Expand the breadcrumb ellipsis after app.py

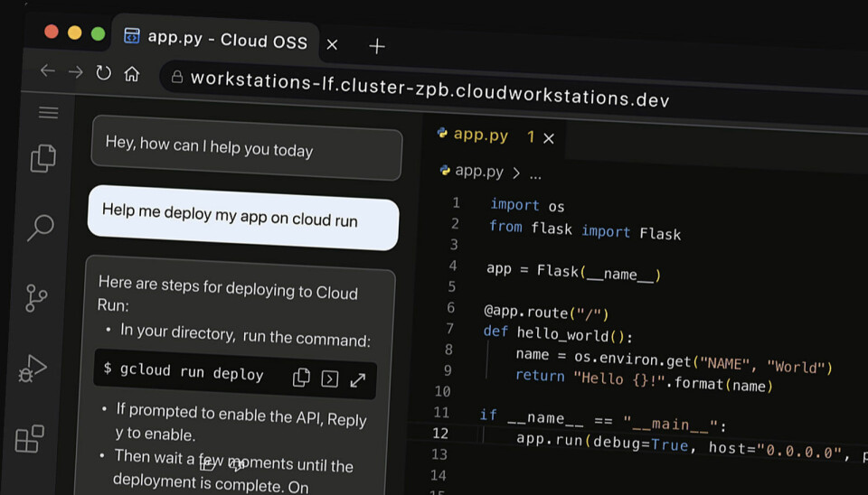[535, 176]
